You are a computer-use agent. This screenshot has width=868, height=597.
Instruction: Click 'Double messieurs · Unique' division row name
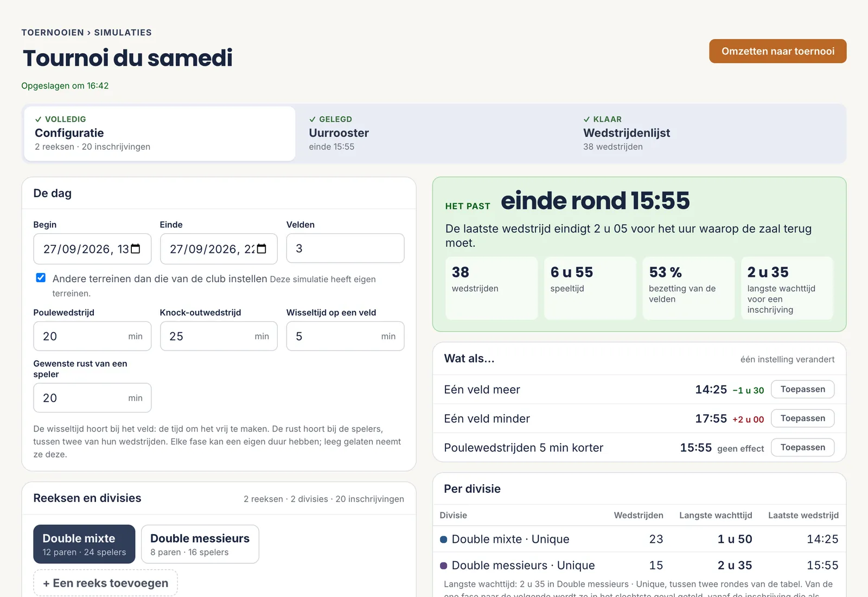point(523,565)
